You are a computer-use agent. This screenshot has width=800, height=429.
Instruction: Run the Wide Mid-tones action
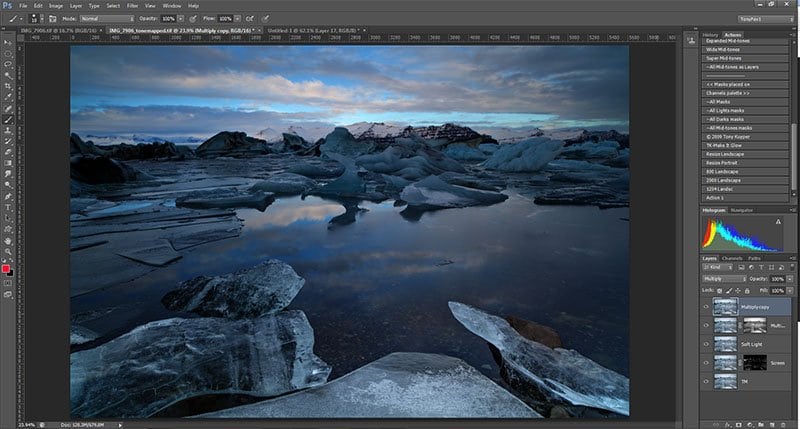tap(745, 49)
